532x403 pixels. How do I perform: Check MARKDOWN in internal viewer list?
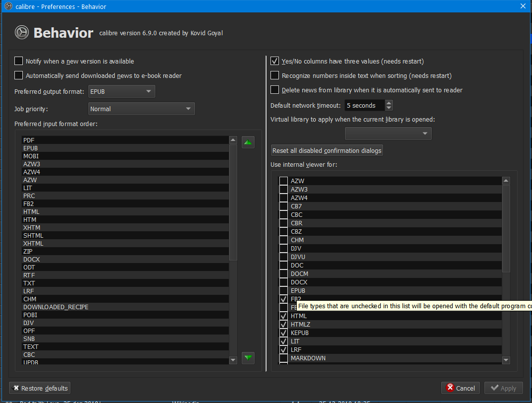pos(284,358)
